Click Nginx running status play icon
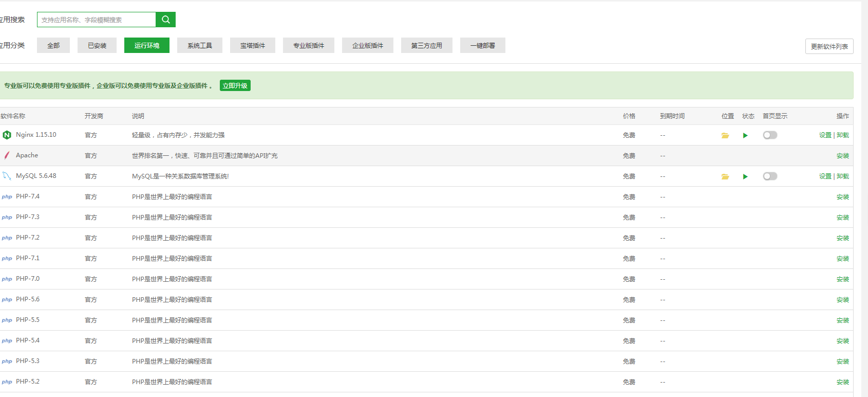The width and height of the screenshot is (868, 397). click(745, 135)
